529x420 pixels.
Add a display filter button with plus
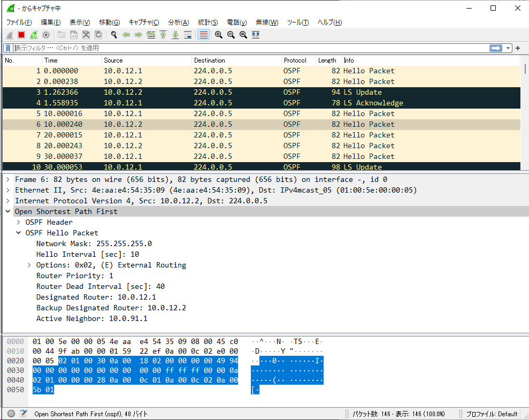click(518, 48)
